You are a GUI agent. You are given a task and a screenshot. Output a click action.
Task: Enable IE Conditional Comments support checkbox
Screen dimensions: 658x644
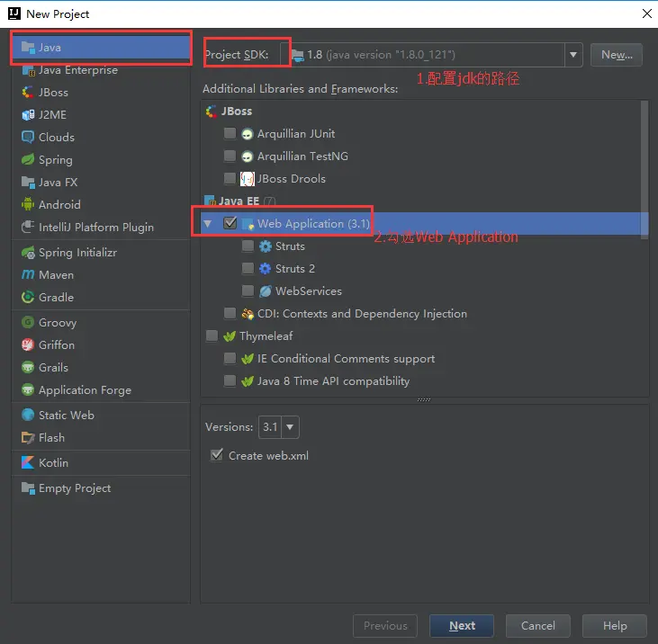click(230, 358)
